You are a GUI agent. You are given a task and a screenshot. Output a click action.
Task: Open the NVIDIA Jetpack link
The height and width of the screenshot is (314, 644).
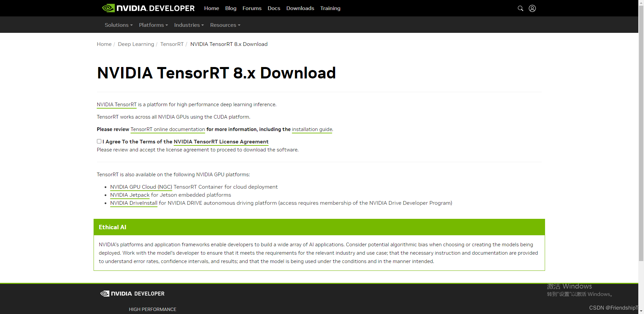point(130,195)
